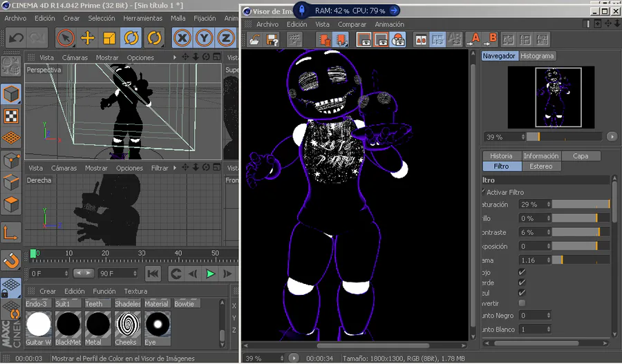This screenshot has height=364, width=622.
Task: Click the navigator 39 % zoom stepper
Action: click(523, 137)
